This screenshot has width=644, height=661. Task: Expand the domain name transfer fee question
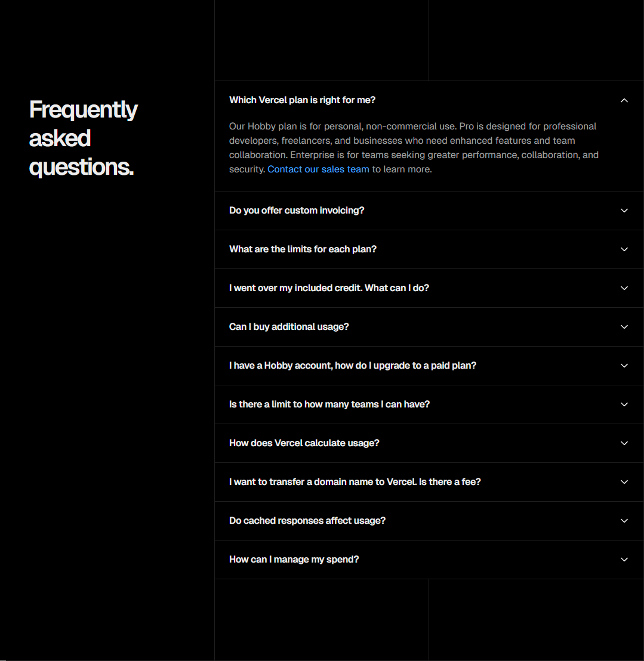(355, 482)
